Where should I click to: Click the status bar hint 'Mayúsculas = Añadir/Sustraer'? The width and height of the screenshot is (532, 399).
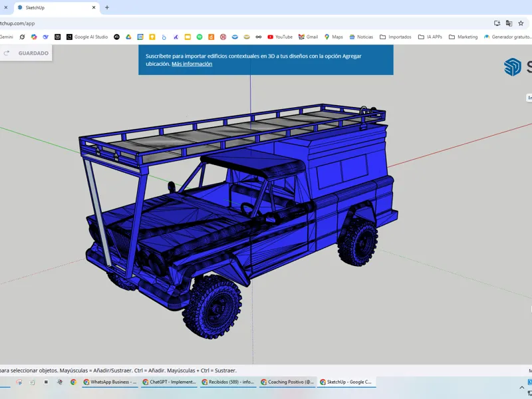click(96, 370)
